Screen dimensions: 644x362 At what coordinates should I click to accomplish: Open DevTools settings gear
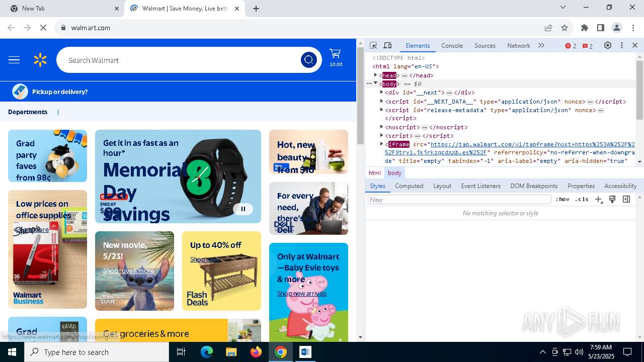click(608, 45)
